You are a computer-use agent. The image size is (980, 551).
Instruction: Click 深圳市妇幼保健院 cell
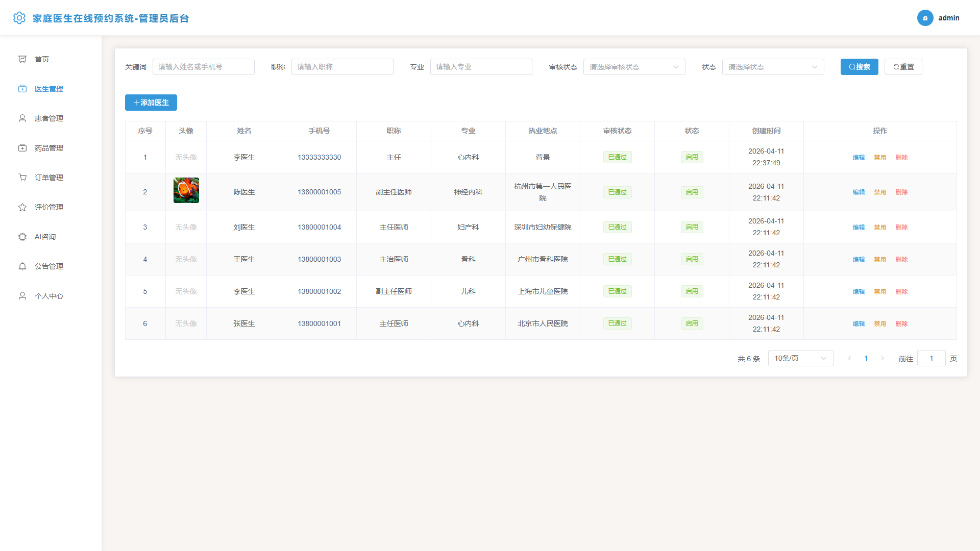[x=543, y=227]
